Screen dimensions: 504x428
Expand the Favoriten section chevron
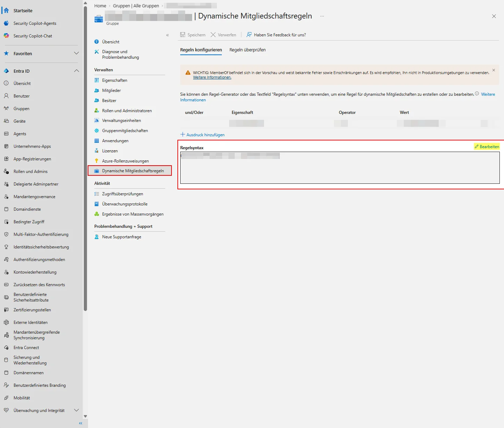point(76,53)
